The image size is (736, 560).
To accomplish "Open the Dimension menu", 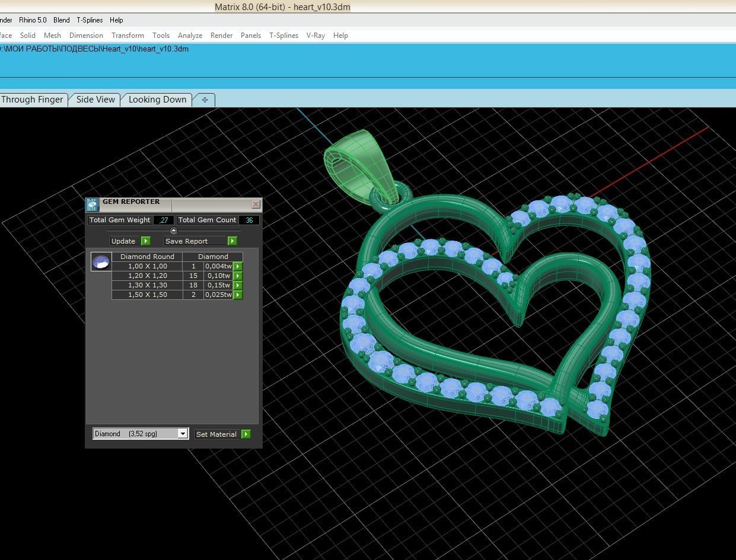I will [86, 36].
